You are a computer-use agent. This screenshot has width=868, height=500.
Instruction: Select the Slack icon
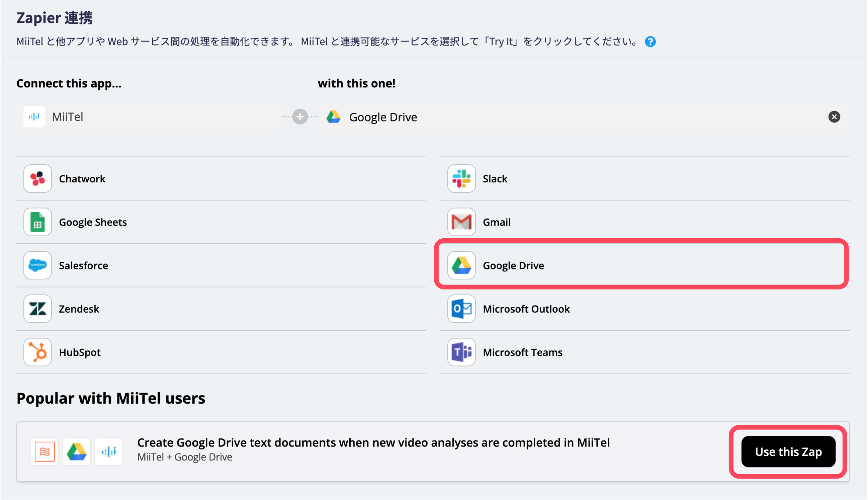[461, 179]
